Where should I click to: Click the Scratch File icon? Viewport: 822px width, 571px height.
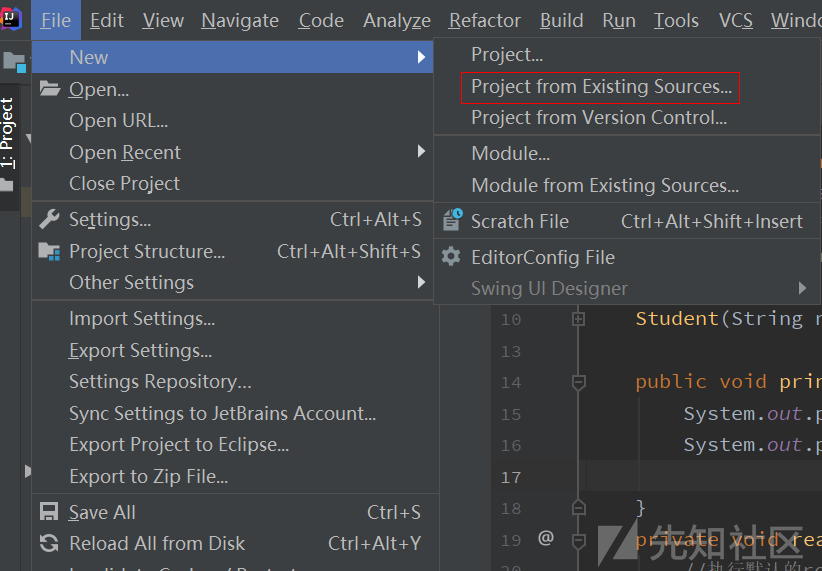(453, 220)
